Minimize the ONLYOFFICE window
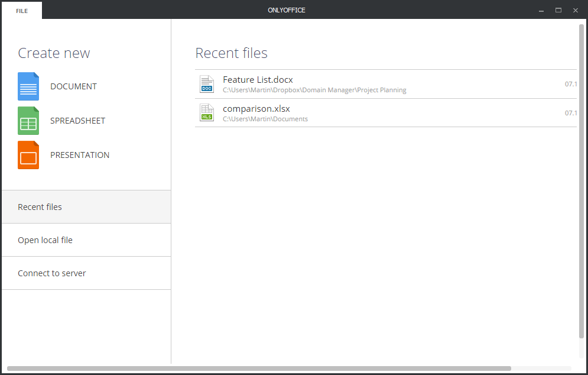Image resolution: width=588 pixels, height=375 pixels. (541, 11)
